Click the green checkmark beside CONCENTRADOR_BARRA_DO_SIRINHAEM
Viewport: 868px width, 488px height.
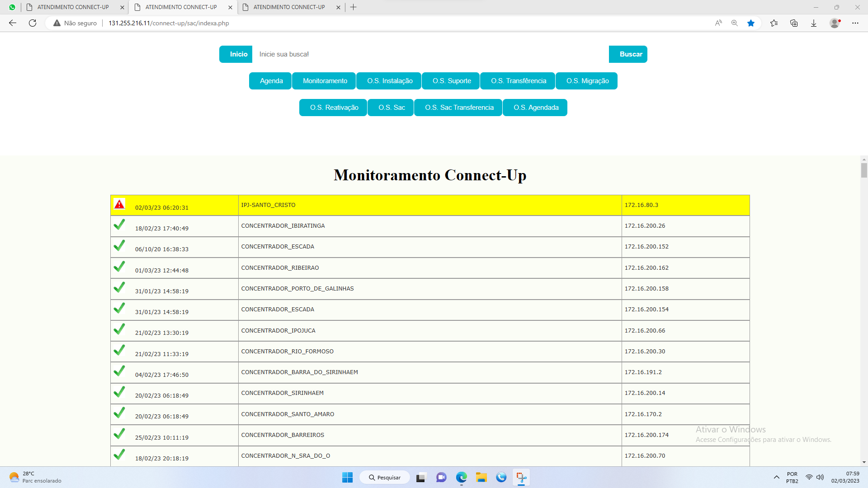pyautogui.click(x=119, y=371)
